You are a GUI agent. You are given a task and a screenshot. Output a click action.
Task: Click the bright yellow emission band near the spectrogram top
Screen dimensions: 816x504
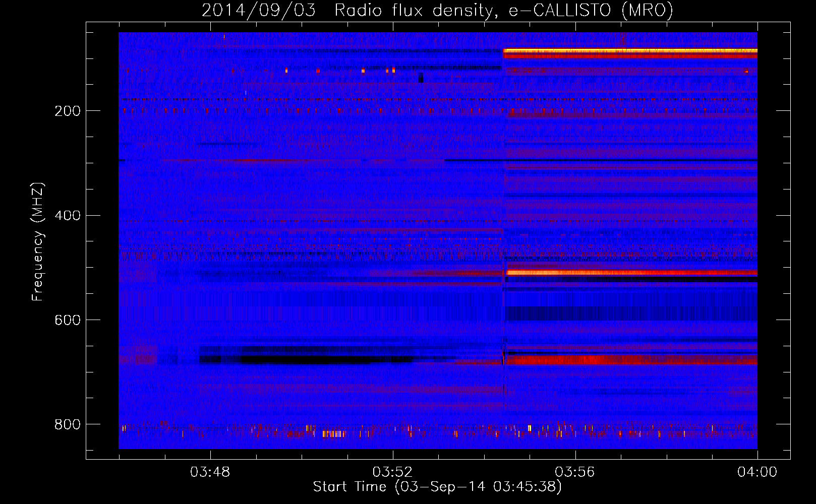(x=630, y=50)
